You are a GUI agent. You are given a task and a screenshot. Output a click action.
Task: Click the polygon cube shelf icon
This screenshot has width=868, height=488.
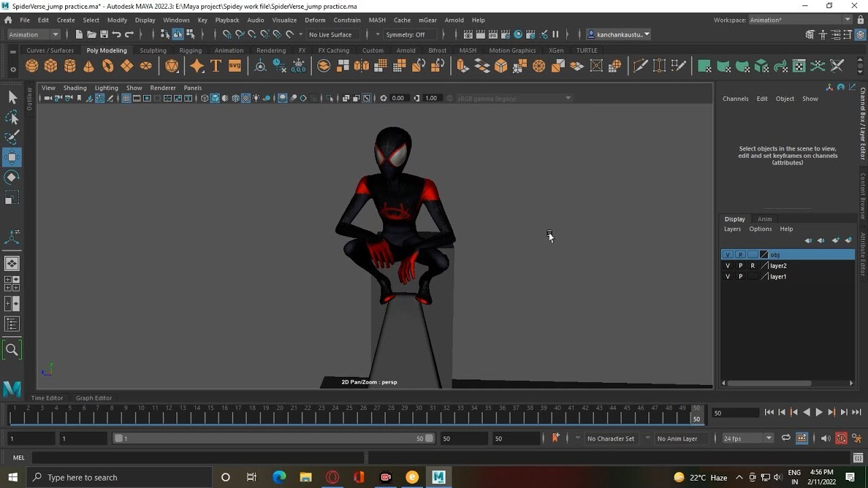[51, 66]
